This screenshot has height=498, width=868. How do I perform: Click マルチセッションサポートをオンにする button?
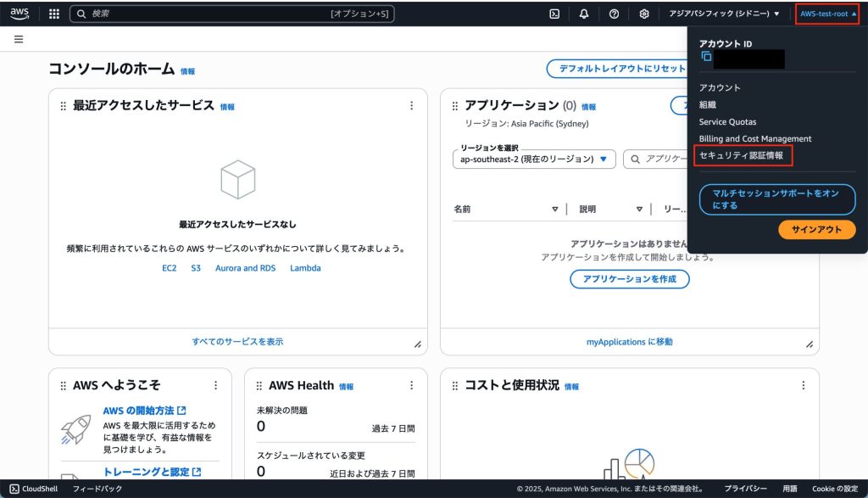[x=777, y=199]
